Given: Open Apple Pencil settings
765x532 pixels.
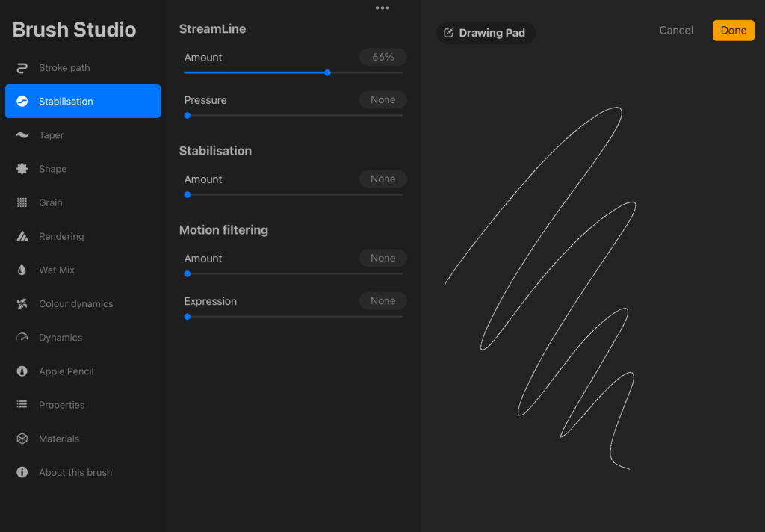Looking at the screenshot, I should point(83,371).
